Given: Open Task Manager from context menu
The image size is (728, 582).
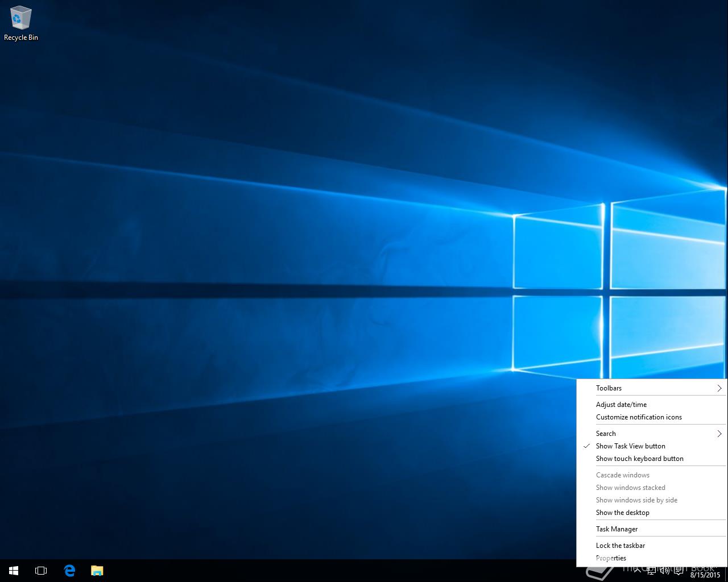Looking at the screenshot, I should click(x=652, y=529).
